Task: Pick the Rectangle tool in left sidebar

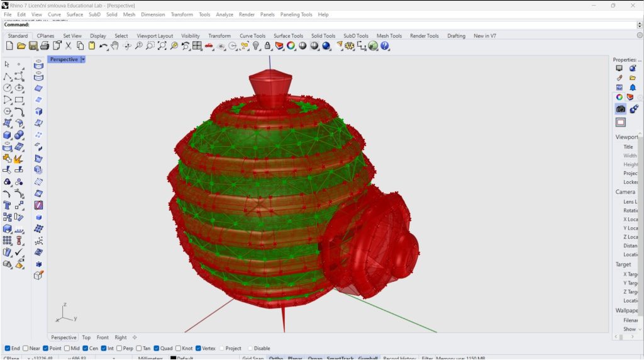Action: pyautogui.click(x=19, y=100)
